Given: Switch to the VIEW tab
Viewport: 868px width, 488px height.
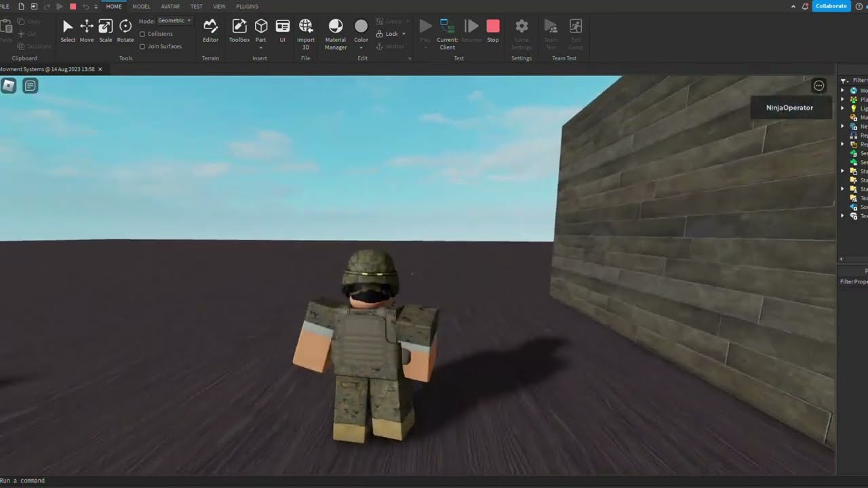Looking at the screenshot, I should (x=219, y=6).
